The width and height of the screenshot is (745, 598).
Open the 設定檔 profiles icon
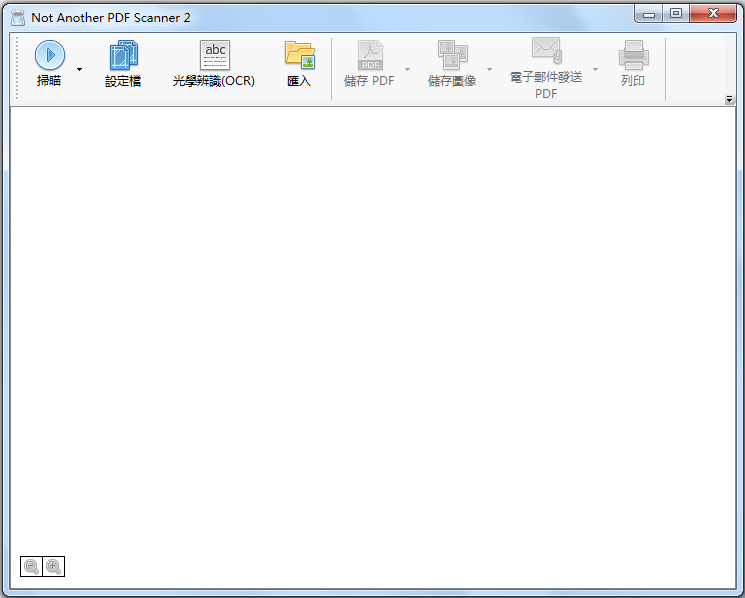(x=124, y=56)
